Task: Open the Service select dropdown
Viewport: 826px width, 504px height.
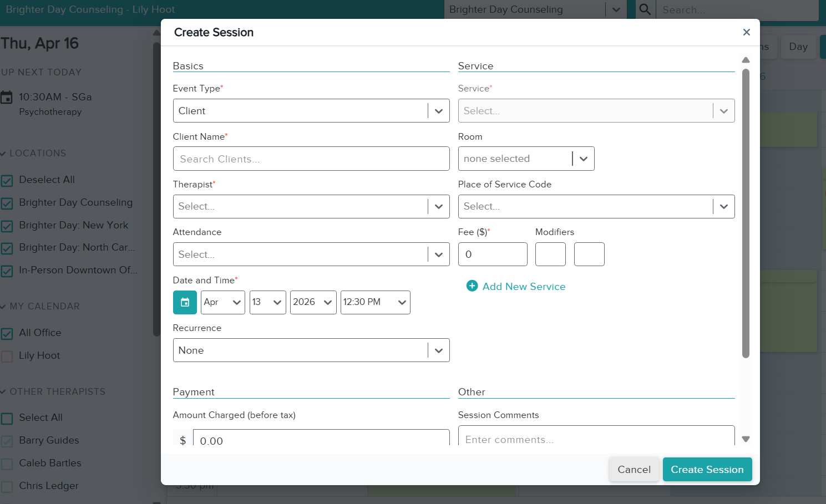Action: (x=596, y=111)
